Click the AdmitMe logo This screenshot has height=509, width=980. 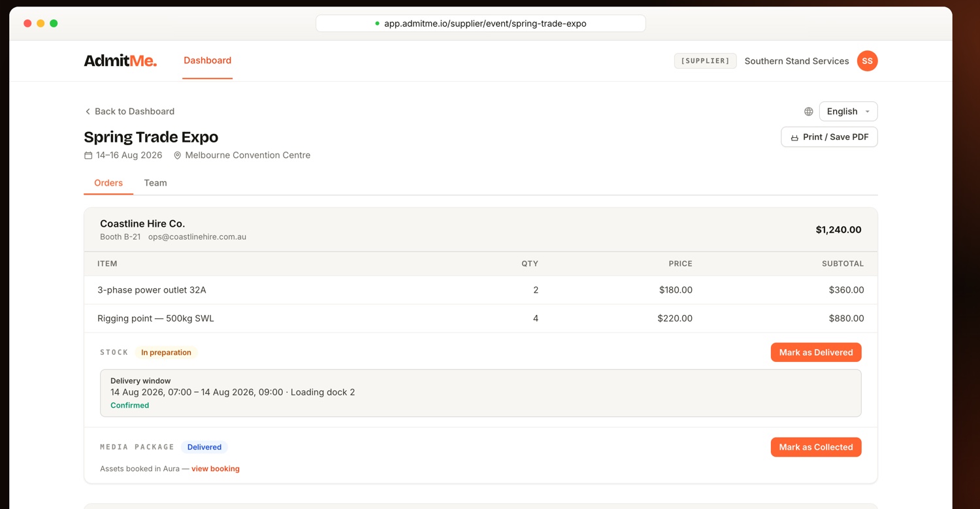[120, 61]
